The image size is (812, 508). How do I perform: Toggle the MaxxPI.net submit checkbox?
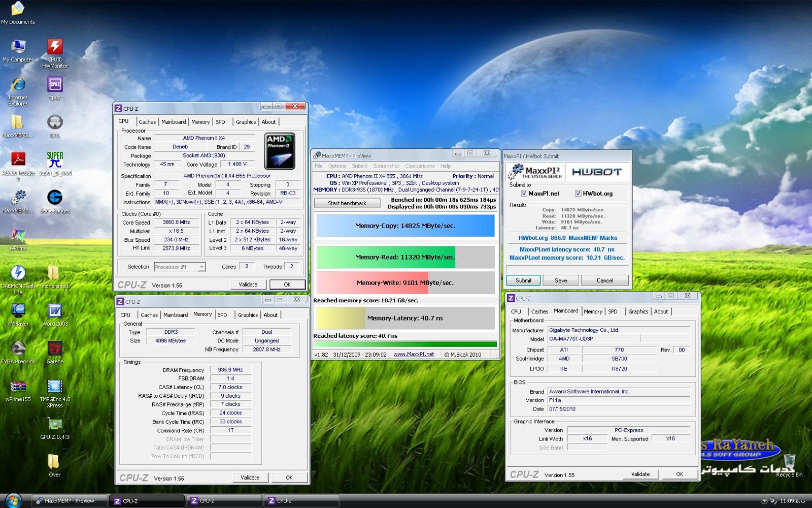(524, 194)
